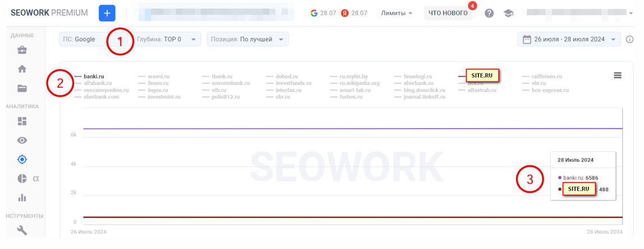The image size is (644, 249).
Task: Click the info icon beside date range
Action: tap(629, 39)
